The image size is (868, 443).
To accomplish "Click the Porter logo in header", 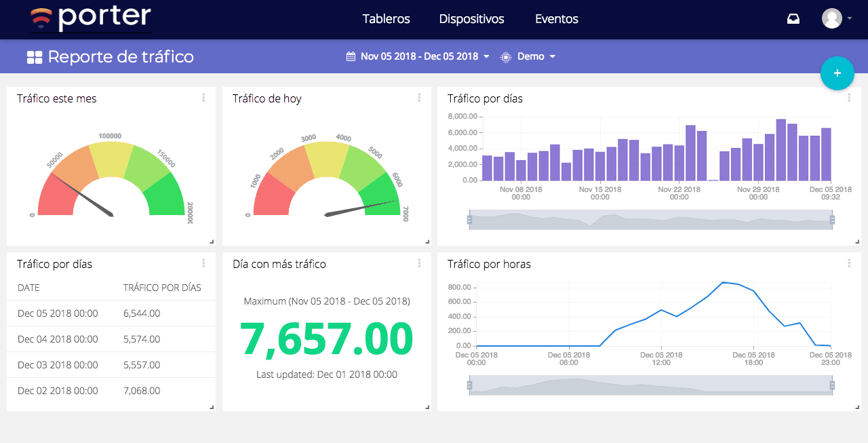I will click(91, 18).
